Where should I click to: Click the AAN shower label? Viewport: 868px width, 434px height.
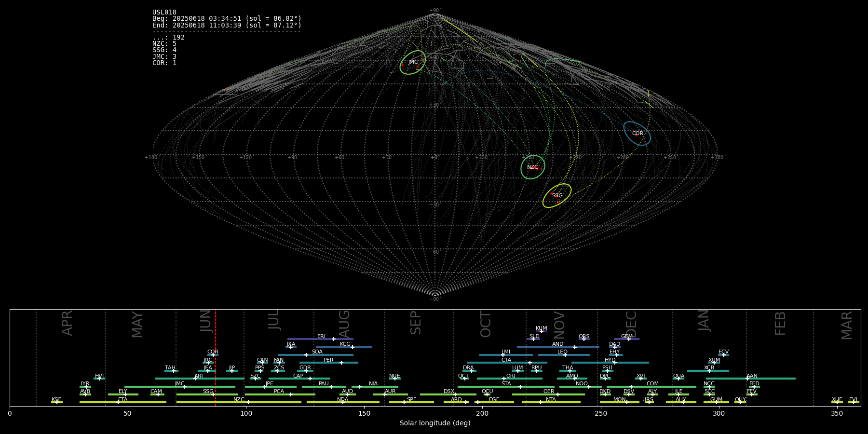click(752, 376)
